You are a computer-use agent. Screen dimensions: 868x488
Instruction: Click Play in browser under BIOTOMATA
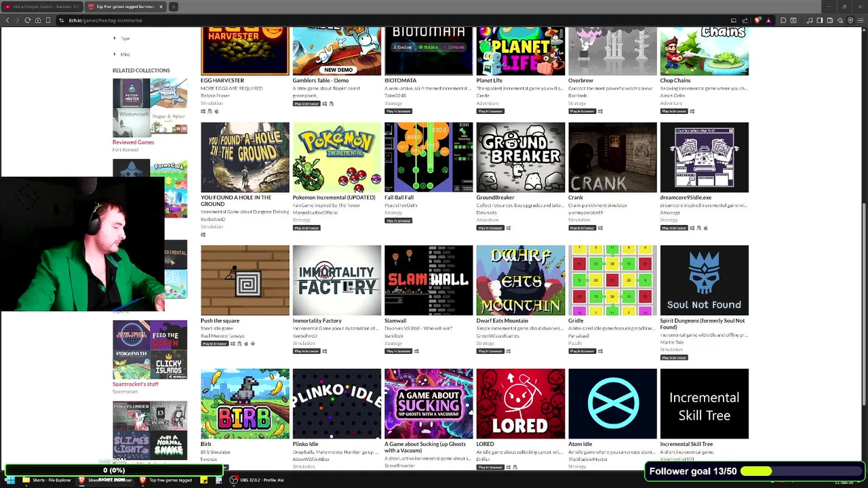398,111
